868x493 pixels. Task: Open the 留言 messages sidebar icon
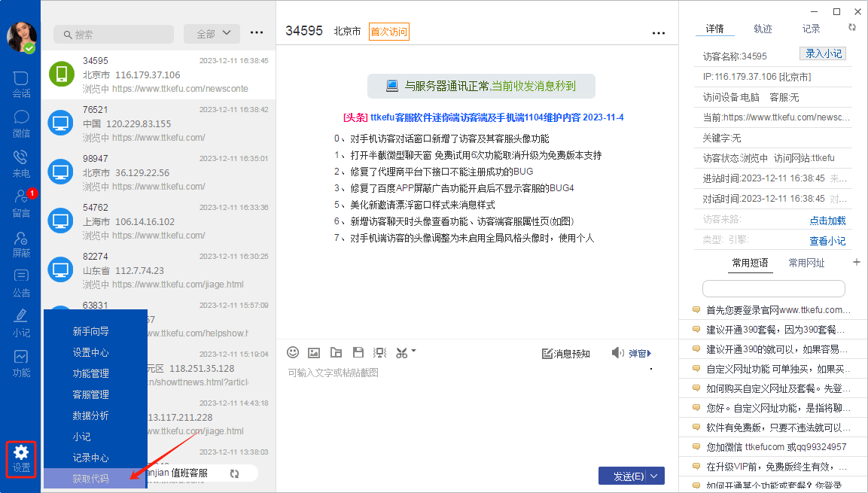[21, 204]
